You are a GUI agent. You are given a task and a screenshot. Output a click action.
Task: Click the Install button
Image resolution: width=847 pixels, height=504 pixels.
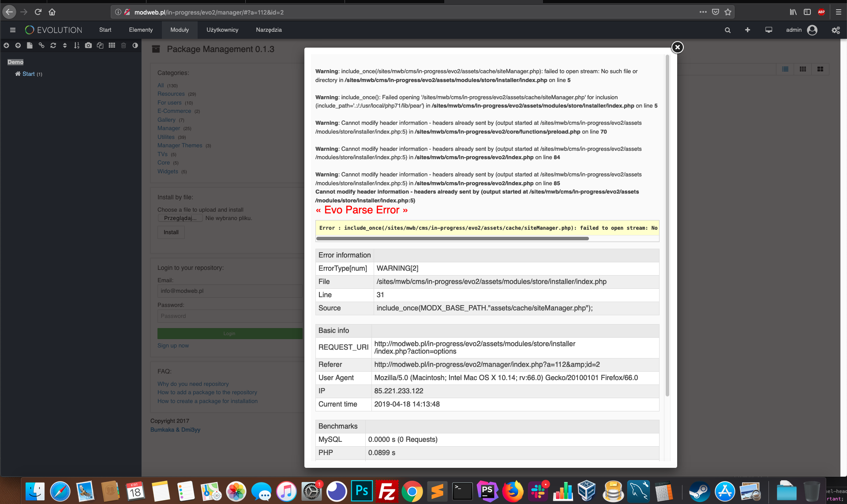point(171,232)
